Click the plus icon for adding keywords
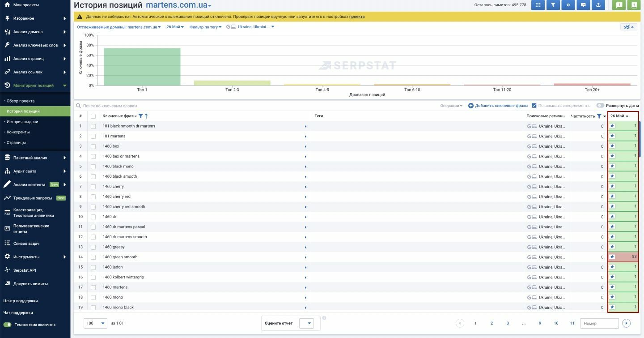The height and width of the screenshot is (338, 644). coord(470,106)
